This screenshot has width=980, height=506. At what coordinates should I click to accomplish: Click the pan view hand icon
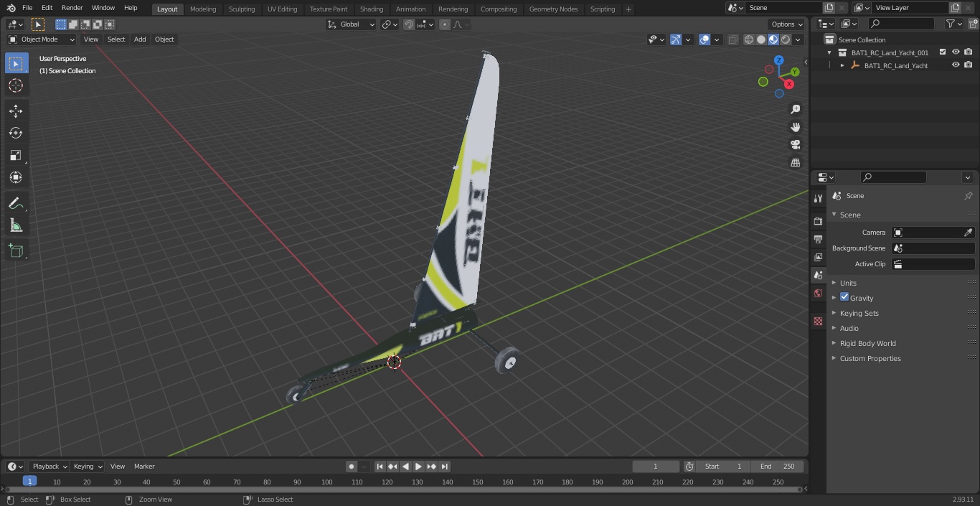[795, 127]
